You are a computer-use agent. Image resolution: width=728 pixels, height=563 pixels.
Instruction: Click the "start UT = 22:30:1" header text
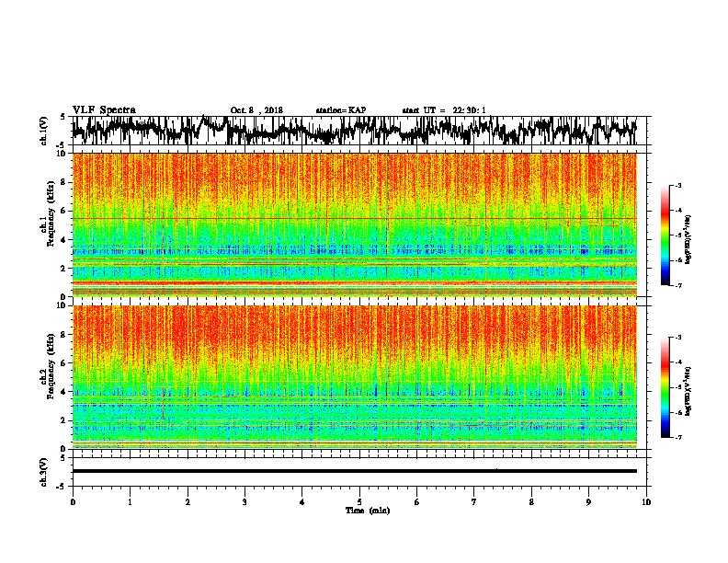[x=444, y=110]
